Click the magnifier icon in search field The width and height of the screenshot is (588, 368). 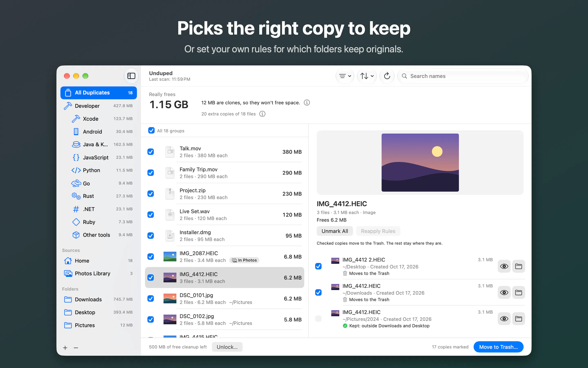404,76
